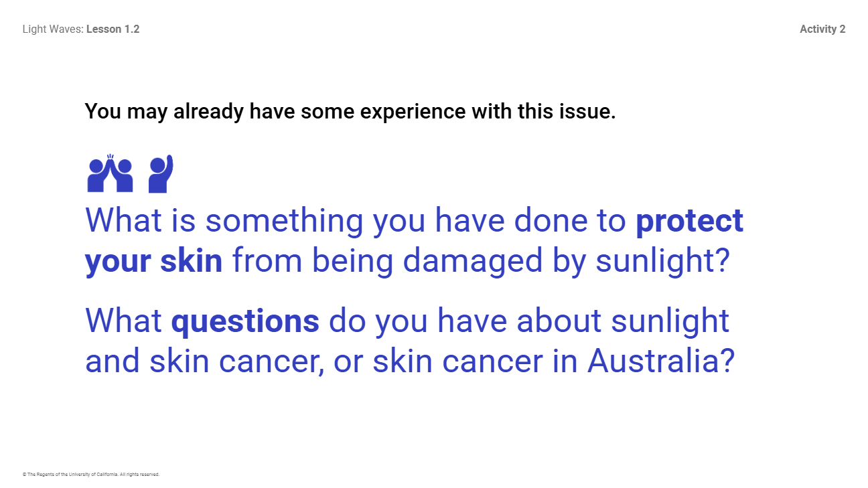Click the "Activity 2" label
Viewport: 868px width, 488px height.
822,29
